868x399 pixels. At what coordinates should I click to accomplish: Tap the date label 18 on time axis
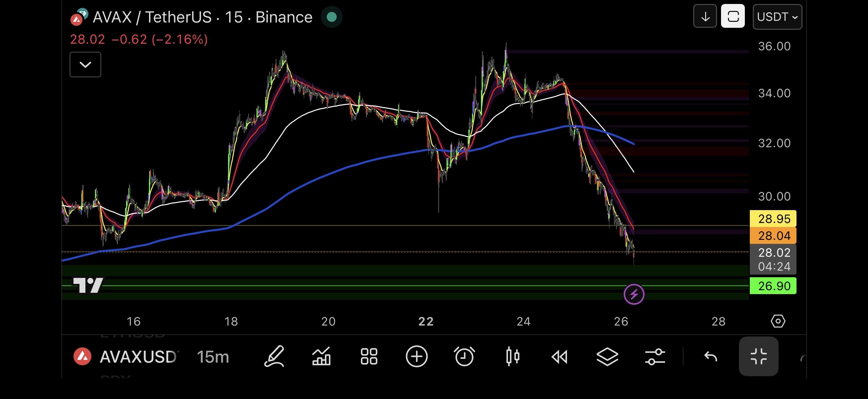point(231,321)
